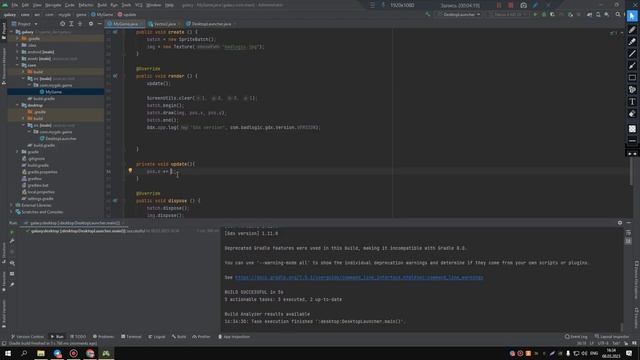Select the straight line tool
This screenshot has width=640, height=360.
coord(632,53)
